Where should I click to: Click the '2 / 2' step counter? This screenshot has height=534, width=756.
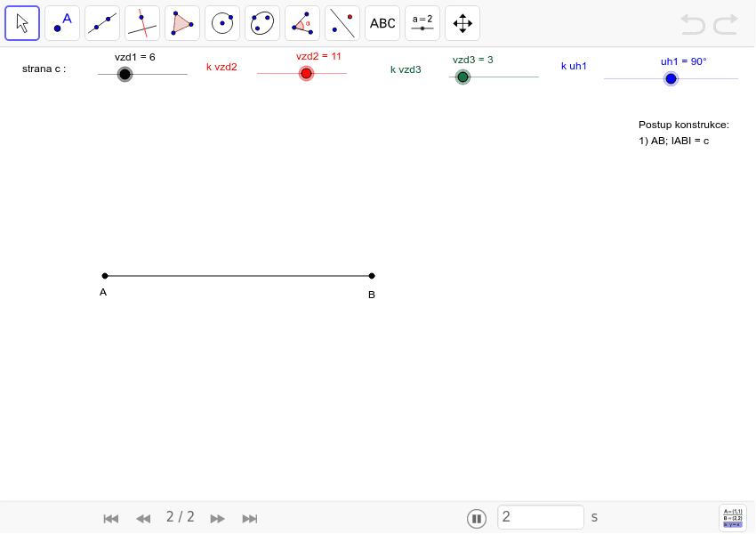tap(181, 517)
